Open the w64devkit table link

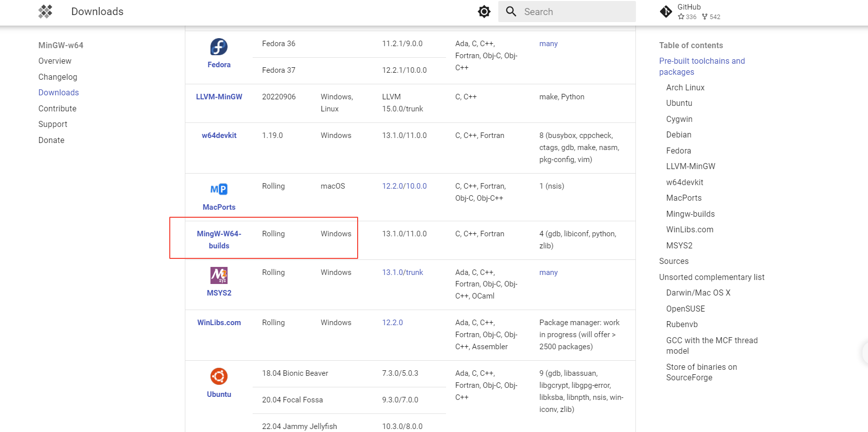pos(219,135)
